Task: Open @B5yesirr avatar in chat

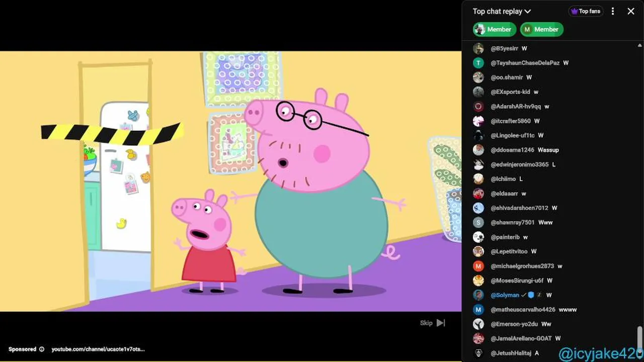Action: click(x=478, y=48)
